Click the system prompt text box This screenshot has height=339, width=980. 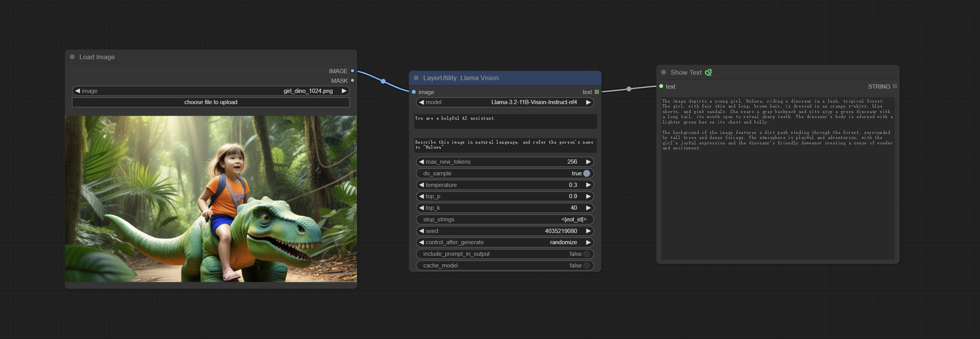(x=505, y=121)
